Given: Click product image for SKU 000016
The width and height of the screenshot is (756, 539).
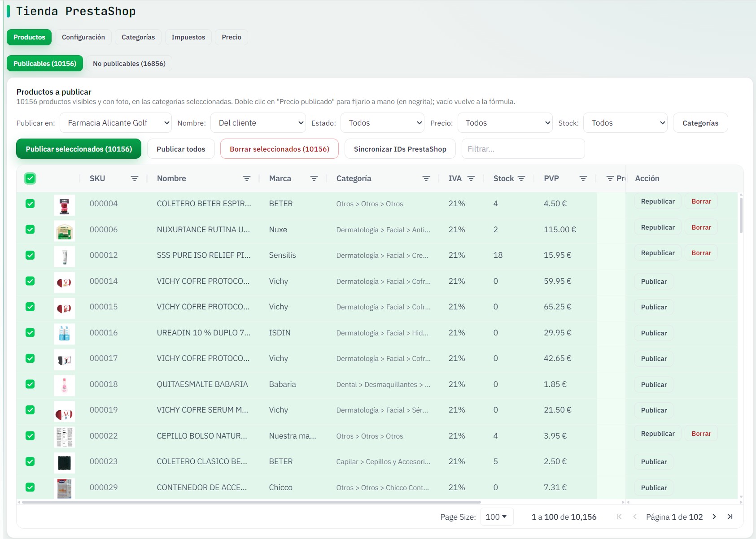Looking at the screenshot, I should (x=64, y=334).
